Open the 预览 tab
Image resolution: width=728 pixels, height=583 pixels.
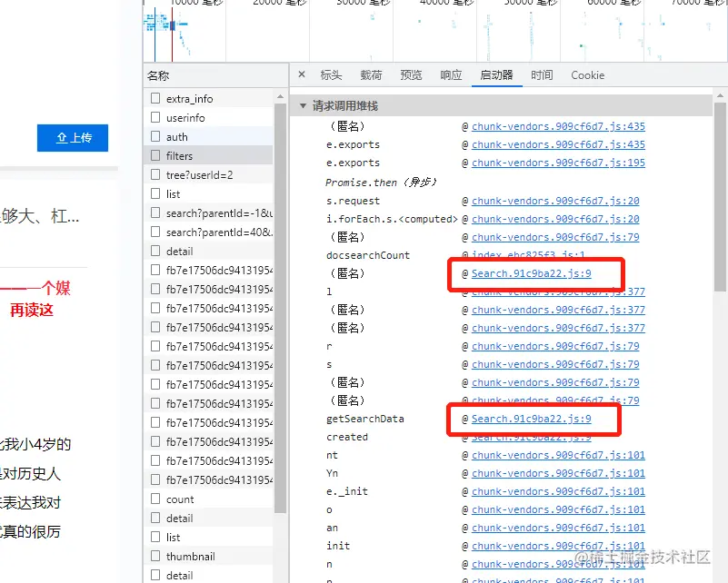click(x=411, y=75)
